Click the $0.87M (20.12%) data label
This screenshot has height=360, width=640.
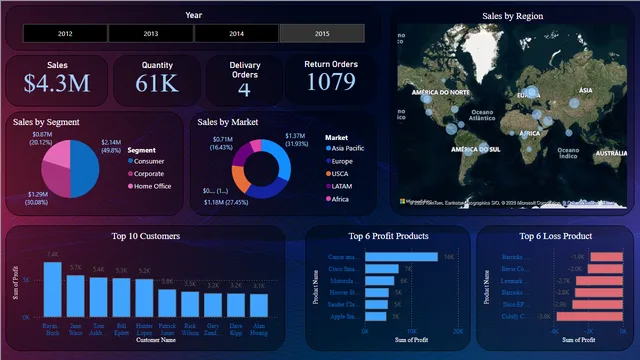pos(41,138)
